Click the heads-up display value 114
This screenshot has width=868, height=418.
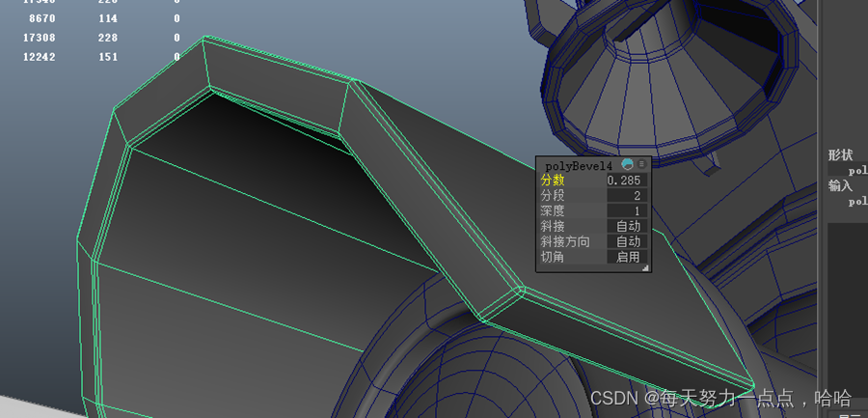pyautogui.click(x=108, y=19)
